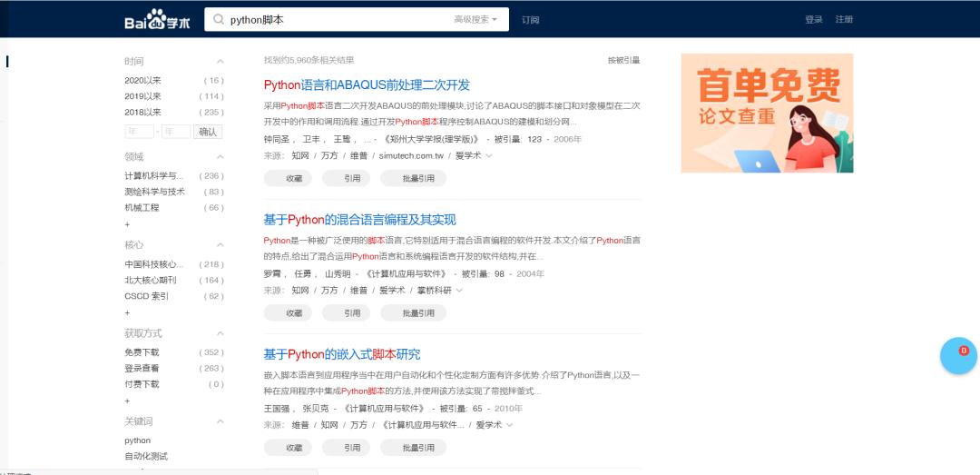
Task: Collapse the 时间 filter section
Action: click(220, 62)
